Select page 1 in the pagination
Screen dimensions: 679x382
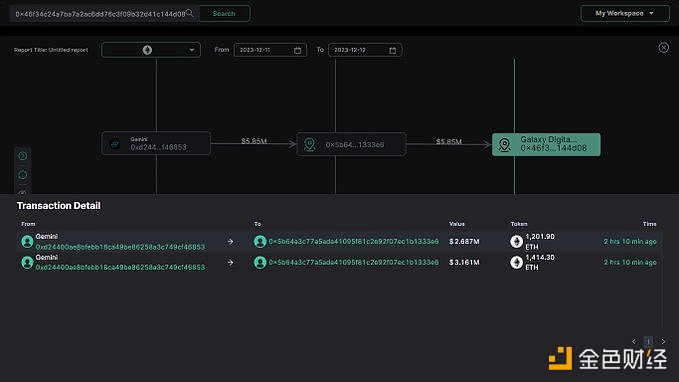[648, 341]
